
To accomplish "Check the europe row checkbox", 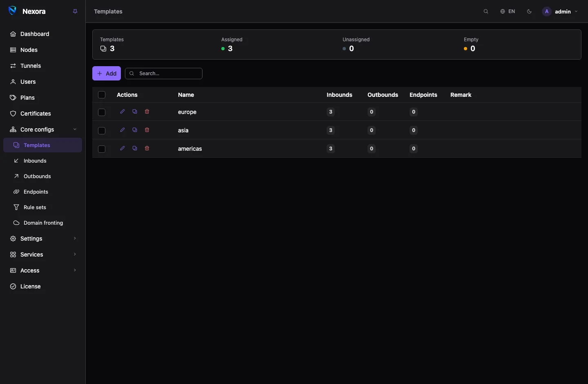I will pos(102,112).
